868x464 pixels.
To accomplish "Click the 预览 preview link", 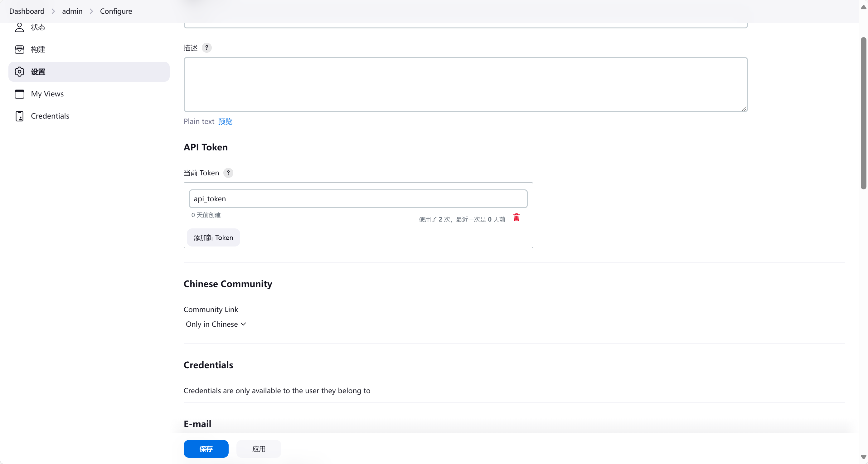I will [225, 121].
